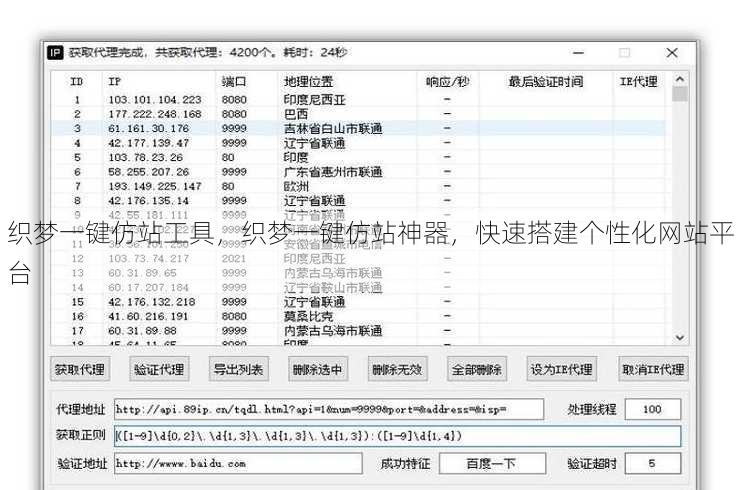Click the 获取代理 button
Screen dimensions: 740x490
pyautogui.click(x=80, y=369)
